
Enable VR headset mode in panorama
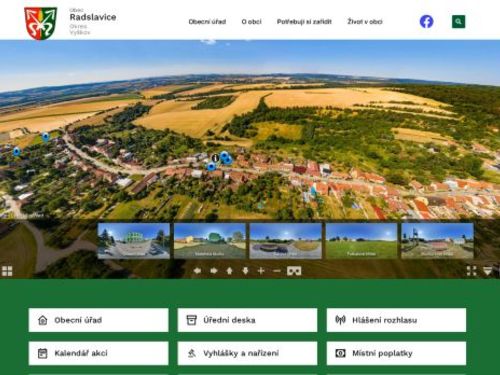pyautogui.click(x=294, y=271)
